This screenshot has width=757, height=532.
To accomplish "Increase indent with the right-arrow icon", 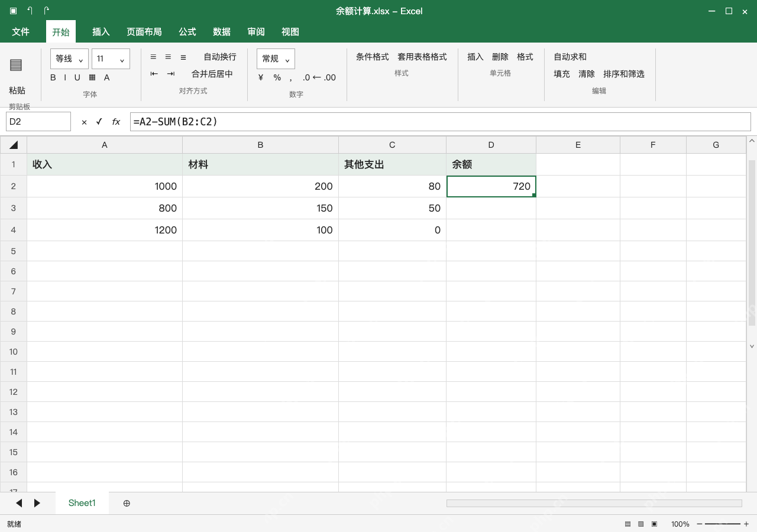I will pyautogui.click(x=171, y=74).
